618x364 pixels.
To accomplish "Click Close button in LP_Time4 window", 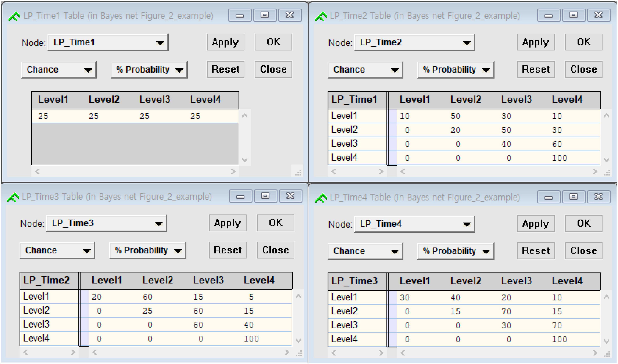I will pyautogui.click(x=584, y=251).
